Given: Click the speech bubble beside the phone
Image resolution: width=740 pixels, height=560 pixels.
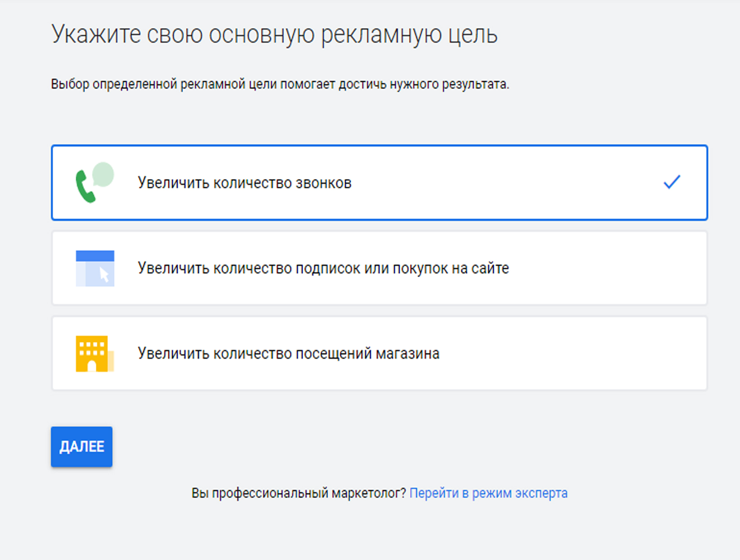Looking at the screenshot, I should tap(104, 174).
